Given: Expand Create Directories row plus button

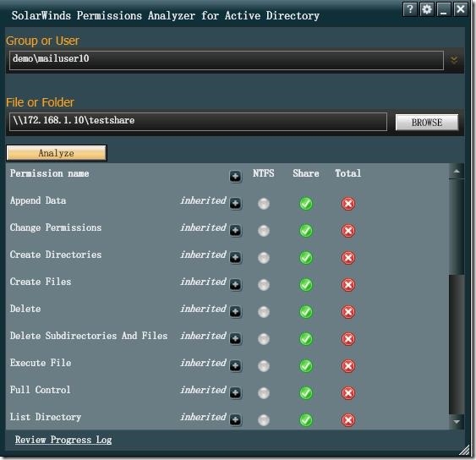Looking at the screenshot, I should point(235,257).
